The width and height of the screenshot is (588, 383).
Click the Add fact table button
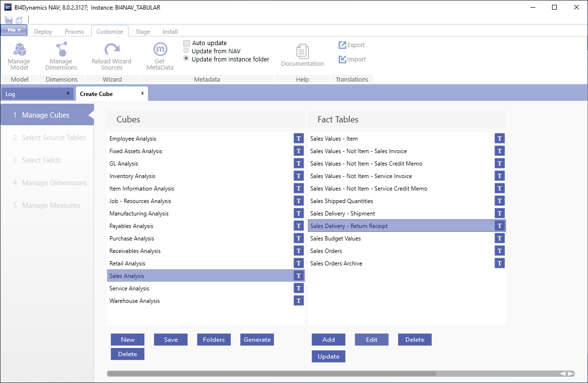click(329, 340)
